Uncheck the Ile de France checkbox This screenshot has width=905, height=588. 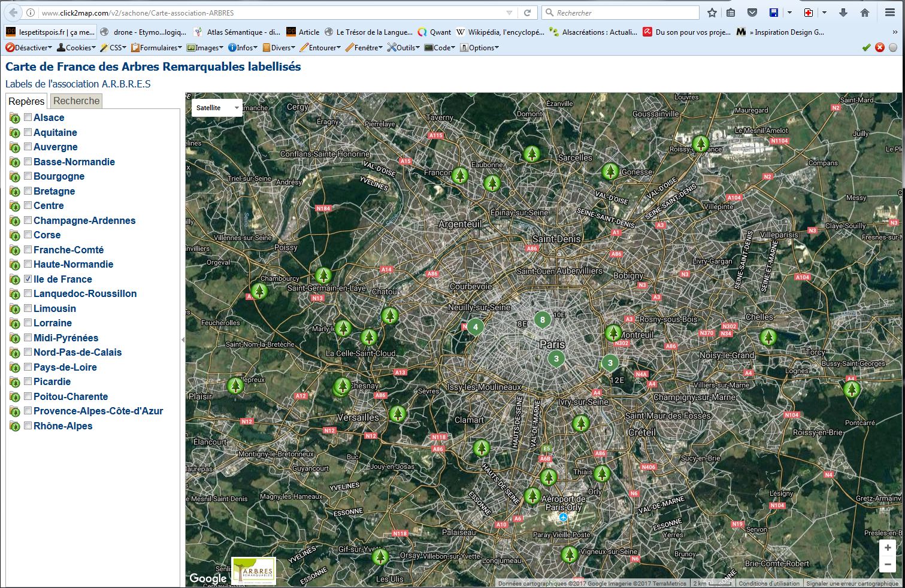pyautogui.click(x=28, y=279)
